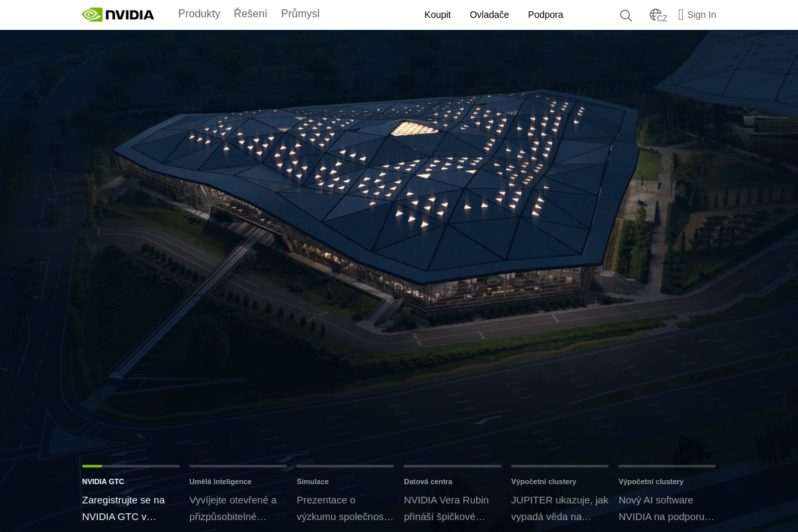Open 'NVIDIA Vera Rubin přináší špičkové' slide
The image size is (798, 532).
point(446,508)
